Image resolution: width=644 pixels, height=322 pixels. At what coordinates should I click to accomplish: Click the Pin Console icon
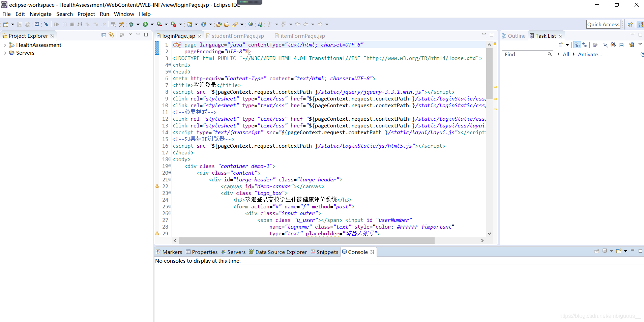point(597,251)
